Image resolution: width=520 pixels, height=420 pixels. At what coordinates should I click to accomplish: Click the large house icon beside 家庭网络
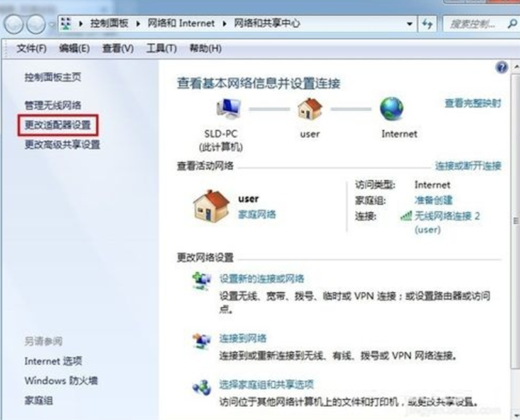tap(211, 206)
